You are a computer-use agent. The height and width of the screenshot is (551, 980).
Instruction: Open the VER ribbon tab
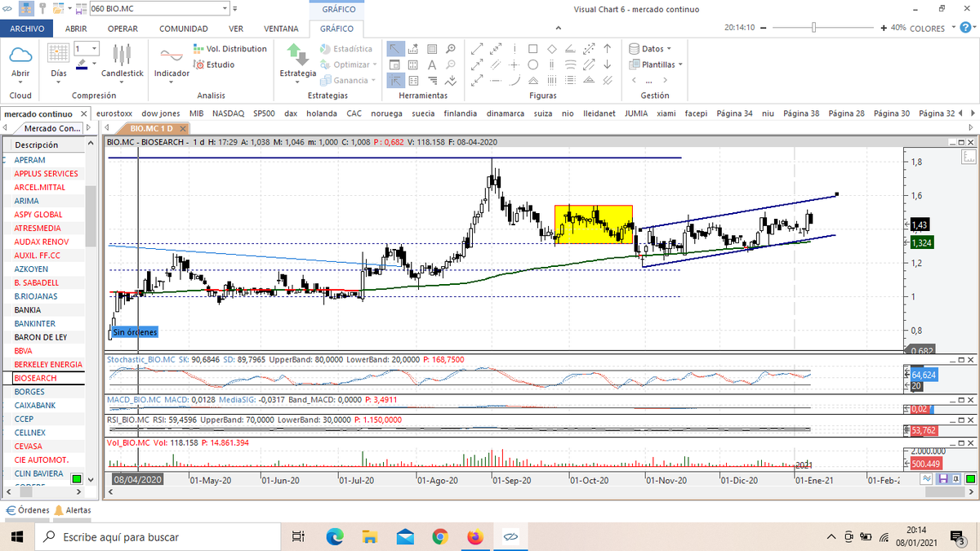[236, 29]
